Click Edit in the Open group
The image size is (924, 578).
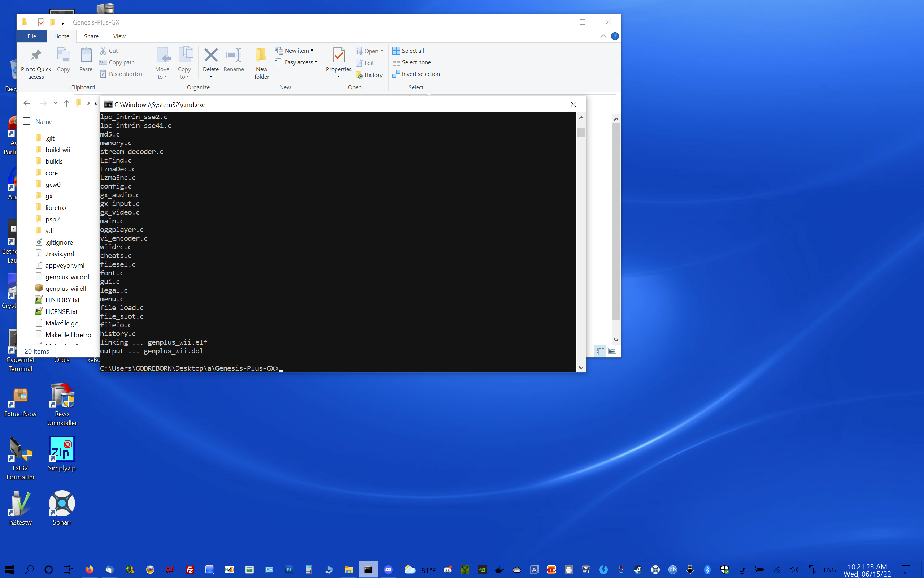[x=365, y=63]
